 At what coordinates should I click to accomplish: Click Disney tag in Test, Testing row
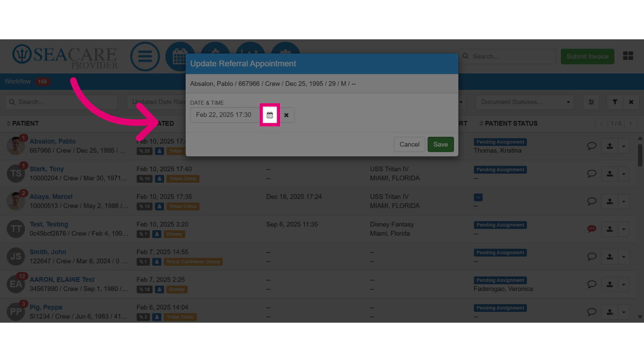(x=174, y=234)
